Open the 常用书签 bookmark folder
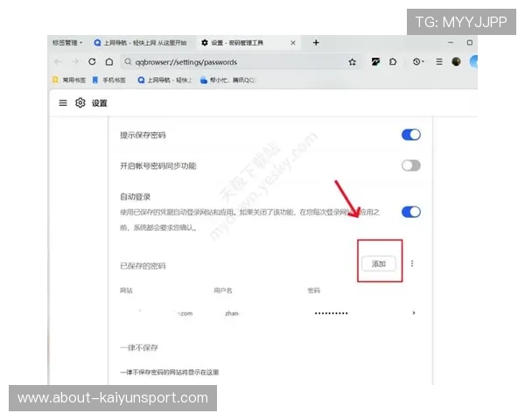The image size is (525, 420). coord(69,80)
